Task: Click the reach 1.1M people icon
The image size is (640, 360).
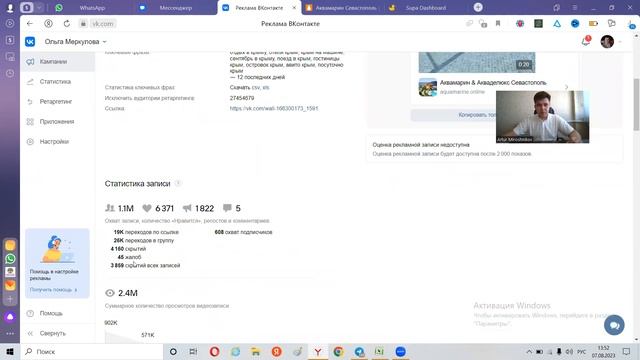Action: click(x=110, y=208)
